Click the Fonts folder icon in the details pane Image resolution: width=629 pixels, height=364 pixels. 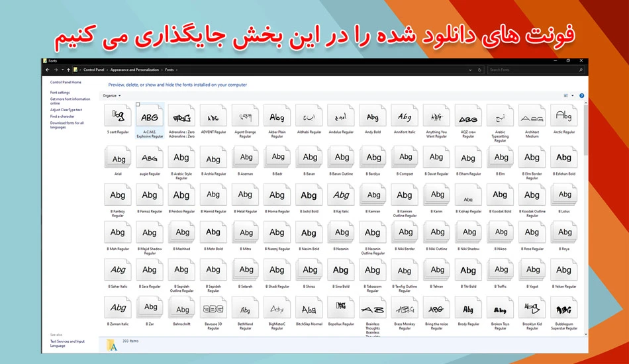(x=112, y=345)
